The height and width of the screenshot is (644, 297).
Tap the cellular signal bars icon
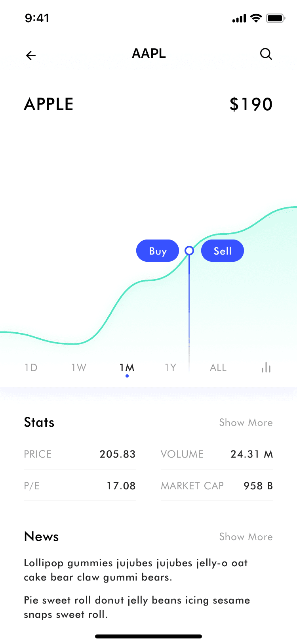[x=239, y=19]
